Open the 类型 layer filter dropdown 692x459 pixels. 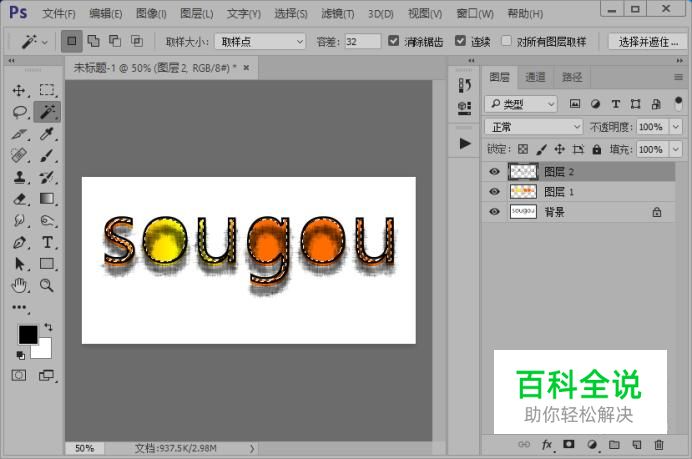521,104
